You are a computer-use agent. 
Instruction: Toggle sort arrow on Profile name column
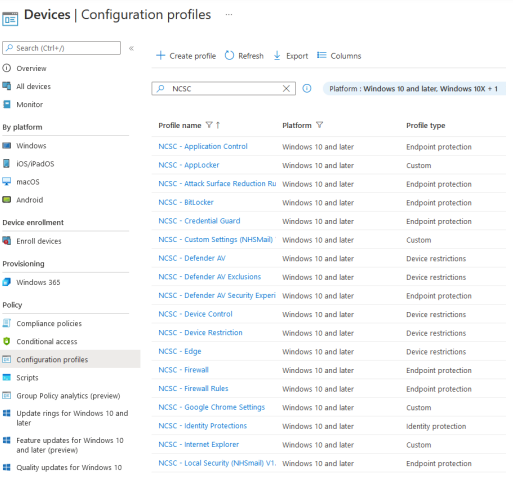point(218,125)
